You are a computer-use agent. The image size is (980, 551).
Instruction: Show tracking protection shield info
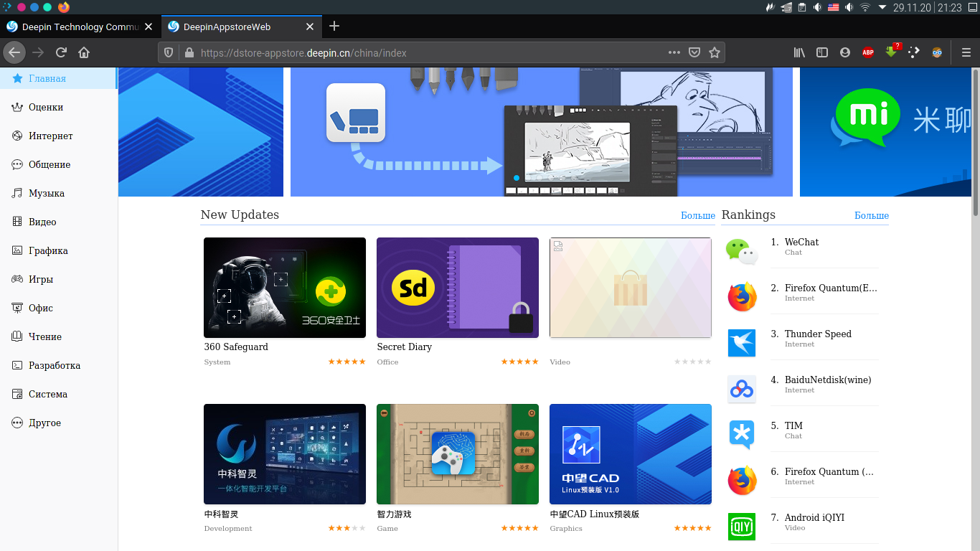(169, 52)
